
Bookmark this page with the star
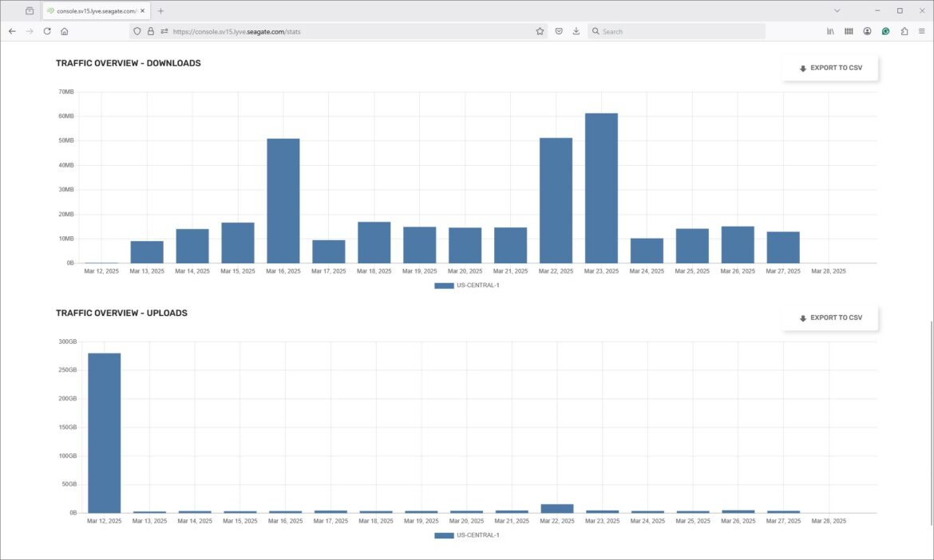point(540,31)
